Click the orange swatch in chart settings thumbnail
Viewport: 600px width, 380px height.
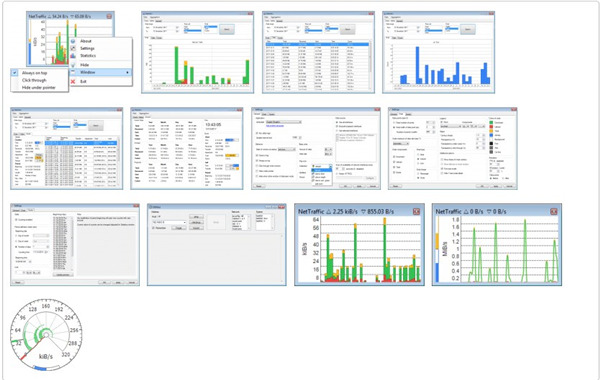pos(491,131)
